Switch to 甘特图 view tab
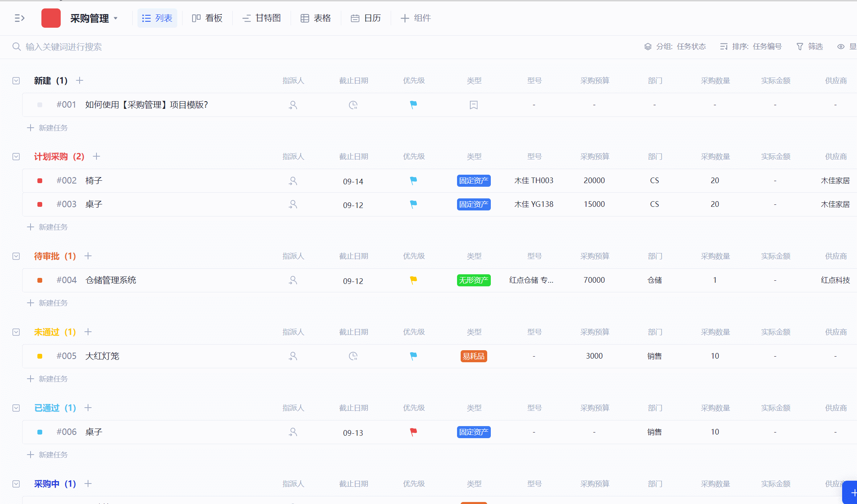 pyautogui.click(x=261, y=18)
